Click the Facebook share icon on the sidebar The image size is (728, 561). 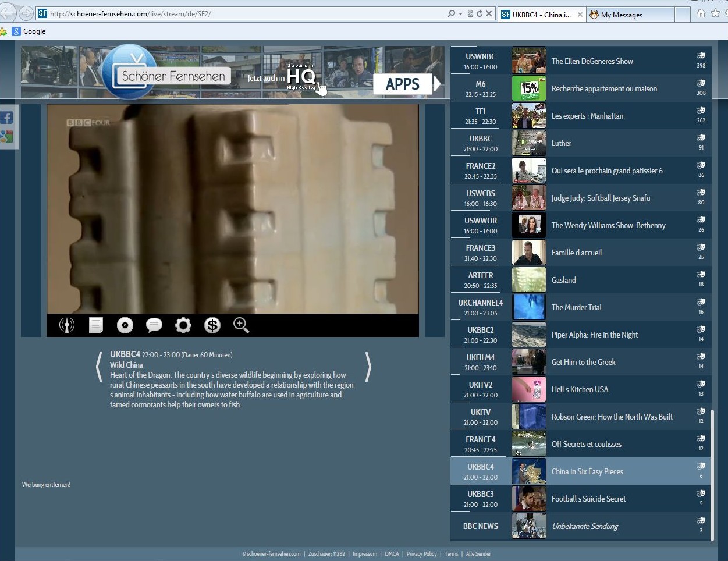tap(6, 118)
